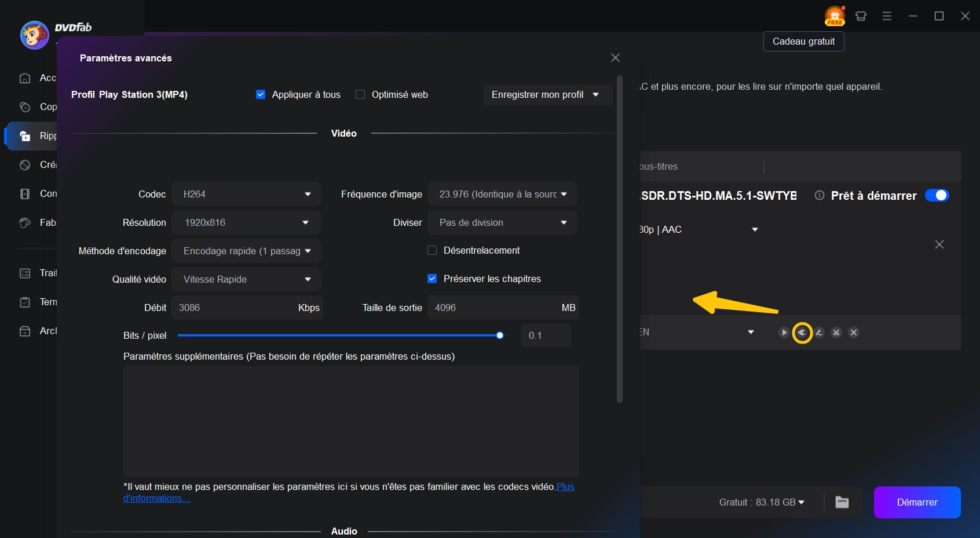Open the hamburger main menu
The image size is (980, 538).
(x=887, y=16)
